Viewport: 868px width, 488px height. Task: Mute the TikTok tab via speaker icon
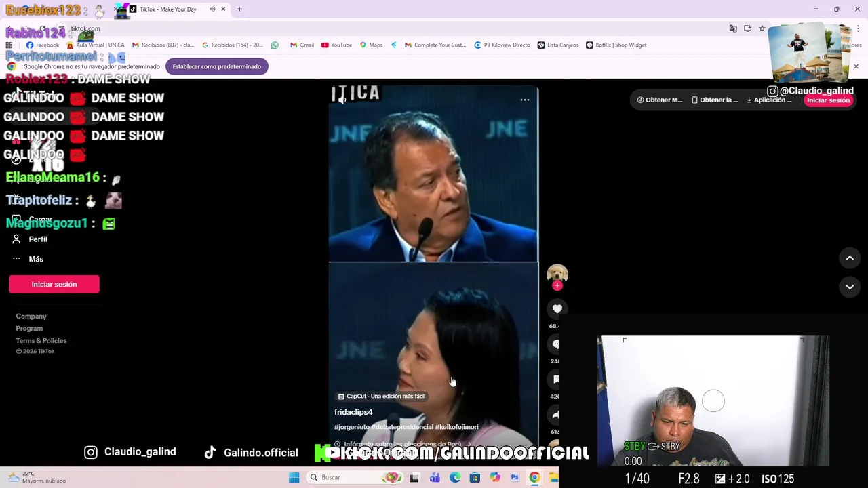[212, 9]
